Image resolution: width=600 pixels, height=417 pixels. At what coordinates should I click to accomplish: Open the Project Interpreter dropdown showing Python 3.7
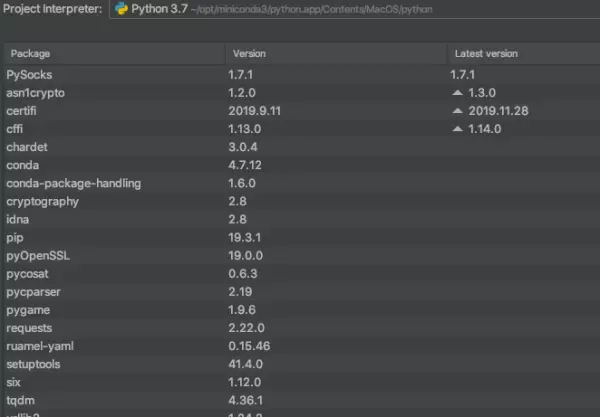coord(355,9)
